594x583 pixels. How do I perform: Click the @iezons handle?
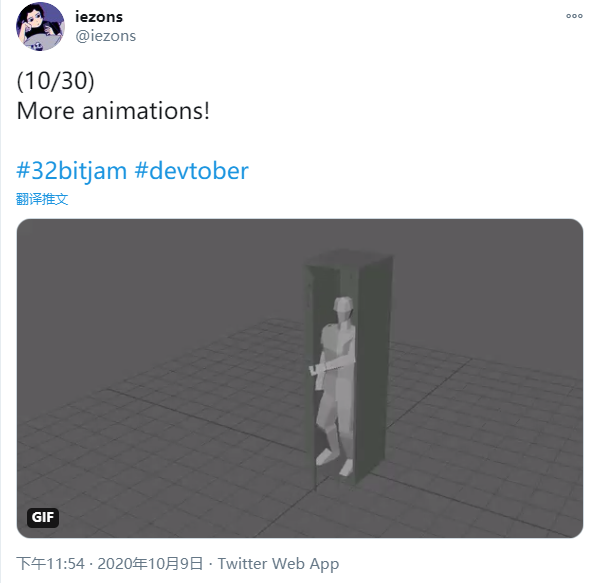pyautogui.click(x=106, y=36)
